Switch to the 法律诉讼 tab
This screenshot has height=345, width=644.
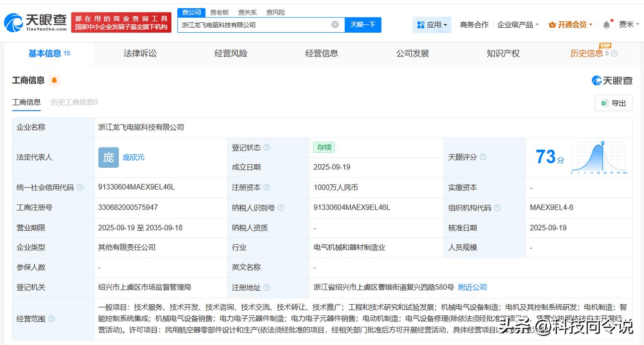click(140, 53)
